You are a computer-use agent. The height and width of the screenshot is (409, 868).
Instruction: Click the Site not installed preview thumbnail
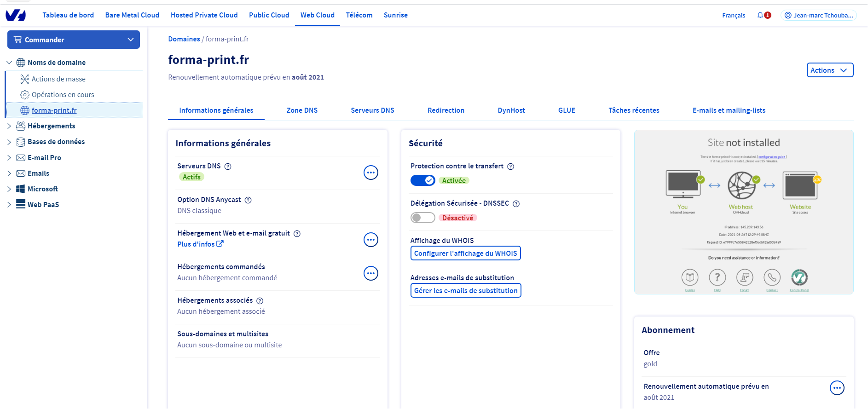744,212
